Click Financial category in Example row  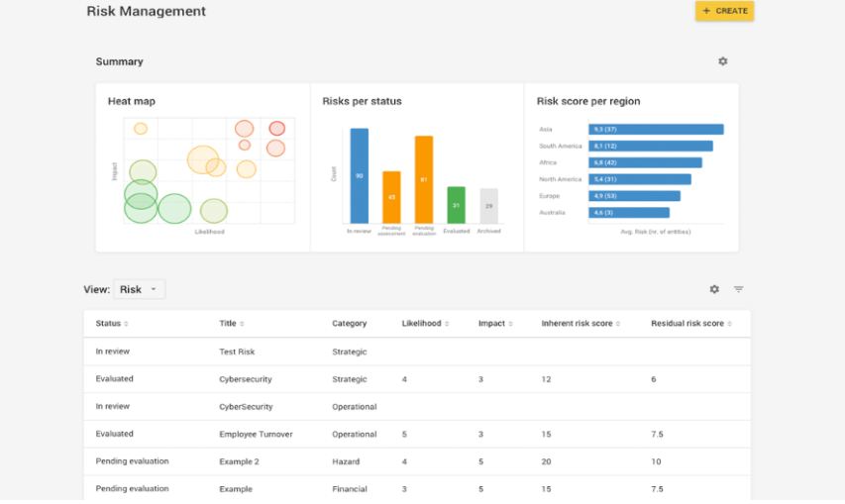350,489
